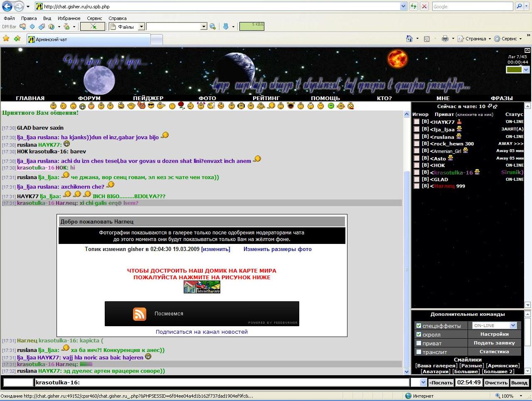Click the browser Home icon
Image resolution: width=532 pixels, height=401 pixels.
[409, 39]
